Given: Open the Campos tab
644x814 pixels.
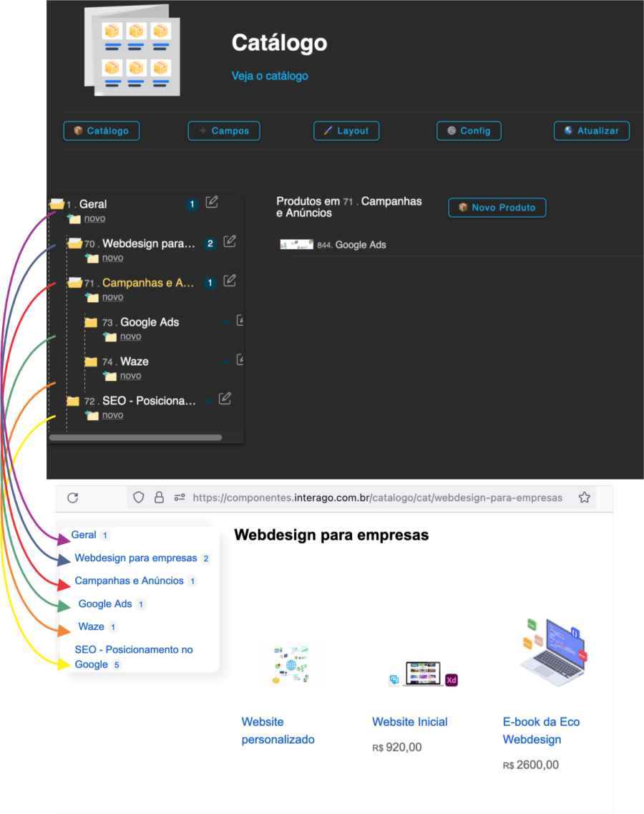Looking at the screenshot, I should [223, 131].
